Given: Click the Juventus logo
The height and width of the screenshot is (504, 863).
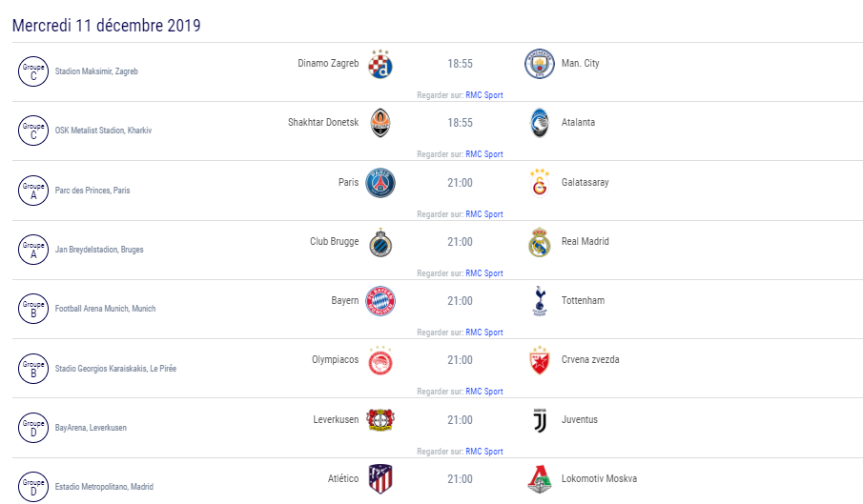Looking at the screenshot, I should point(540,420).
